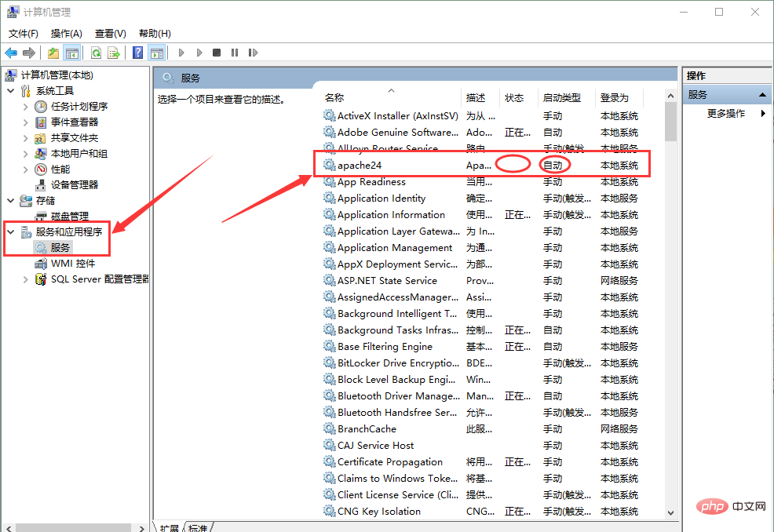Image resolution: width=774 pixels, height=532 pixels.
Task: Expand the 任务计划程序 node chevron
Action: [26, 107]
